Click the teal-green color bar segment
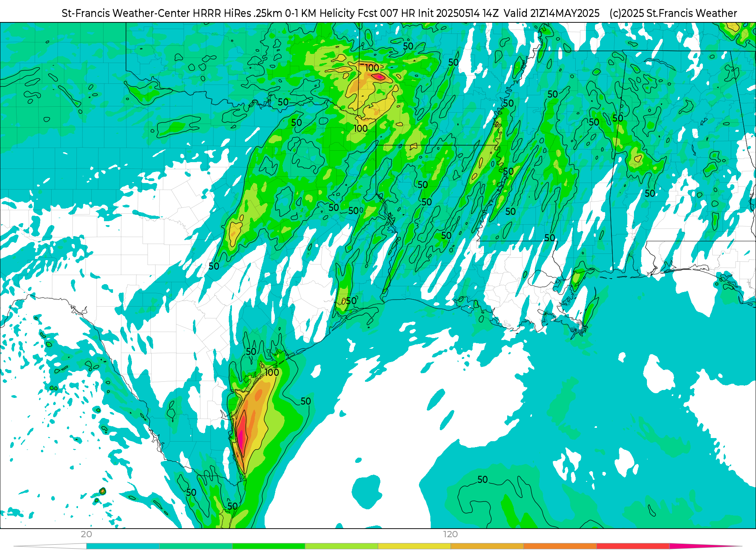The image size is (756, 551). pyautogui.click(x=196, y=546)
